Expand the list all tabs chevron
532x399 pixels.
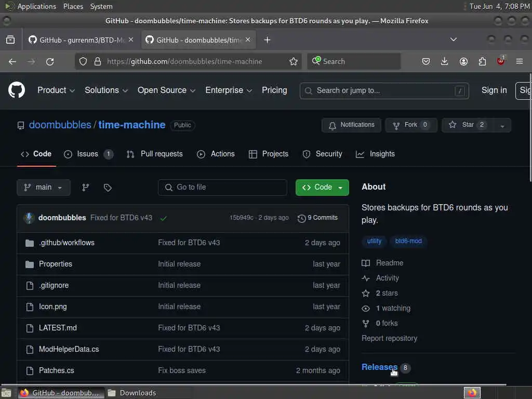click(453, 39)
